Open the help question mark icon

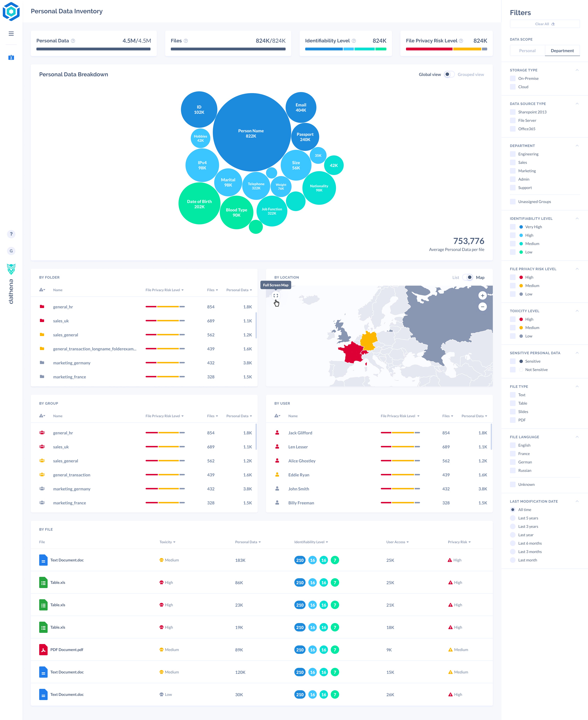click(x=11, y=234)
